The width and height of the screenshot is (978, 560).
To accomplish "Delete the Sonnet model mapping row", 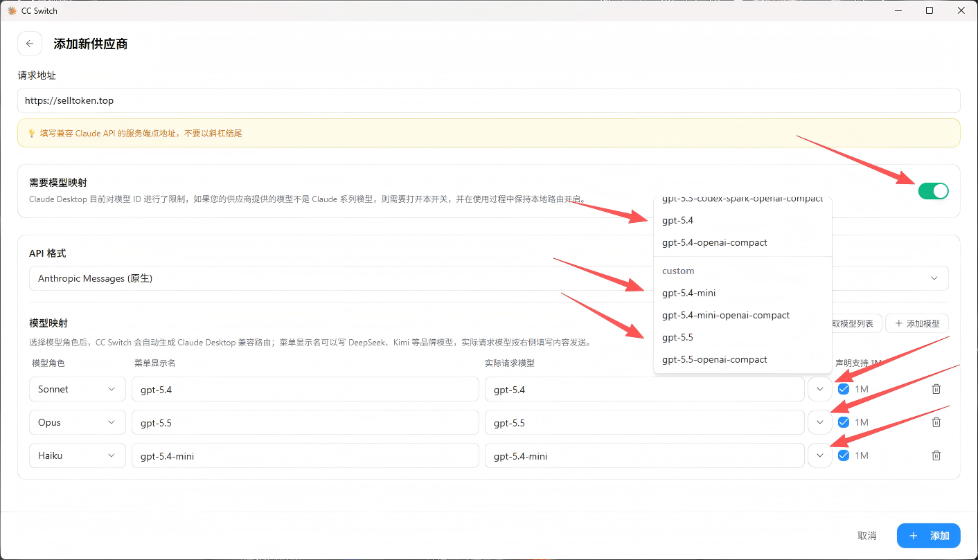I will pyautogui.click(x=936, y=389).
